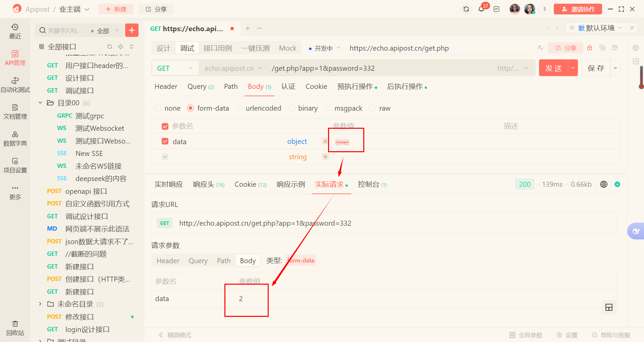Screen dimensions: 644x342
Task: Click the lock icon next to 分享
Action: click(590, 48)
